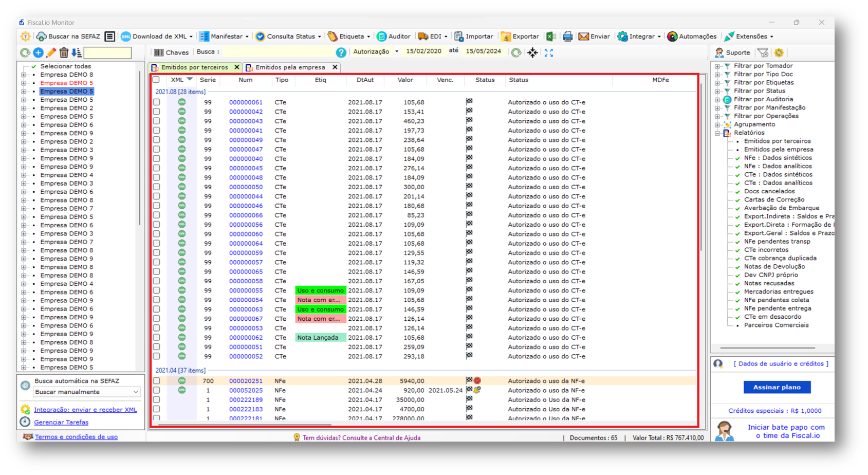Image resolution: width=868 pixels, height=475 pixels.
Task: Open NFe : Dados sintéticos report
Action: (778, 158)
